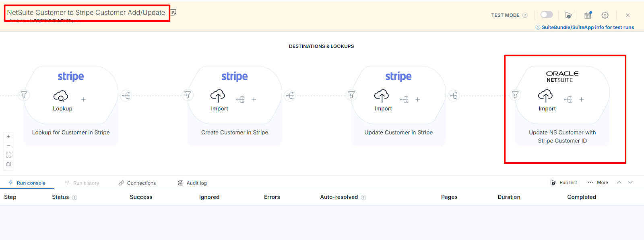Click the branching icon after Update Customer step
Screen dimensions: 644x240
[x=454, y=95]
